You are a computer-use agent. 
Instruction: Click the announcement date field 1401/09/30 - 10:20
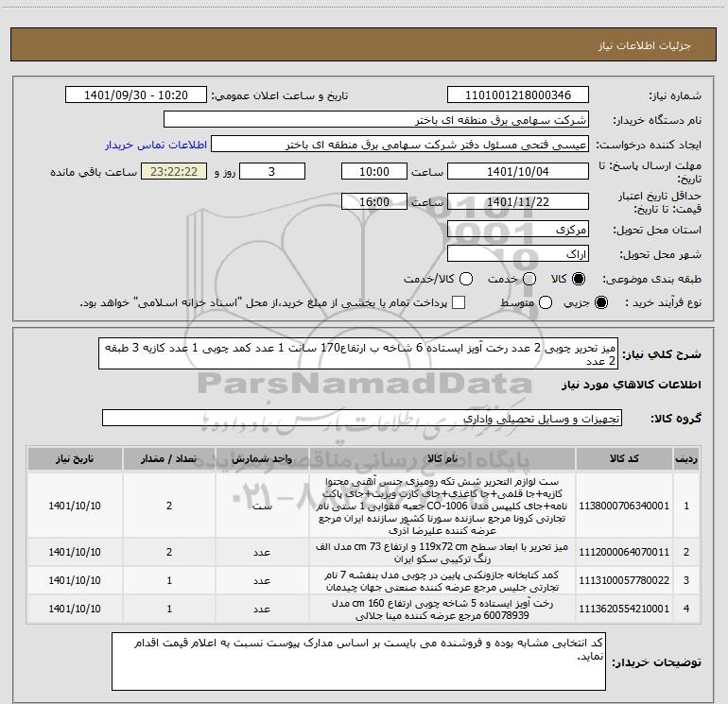pos(136,95)
